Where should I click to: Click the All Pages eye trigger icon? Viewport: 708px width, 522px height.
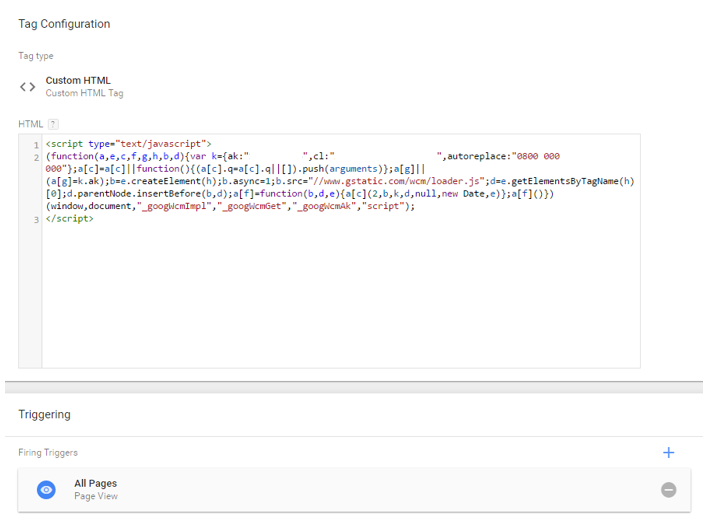pos(46,489)
